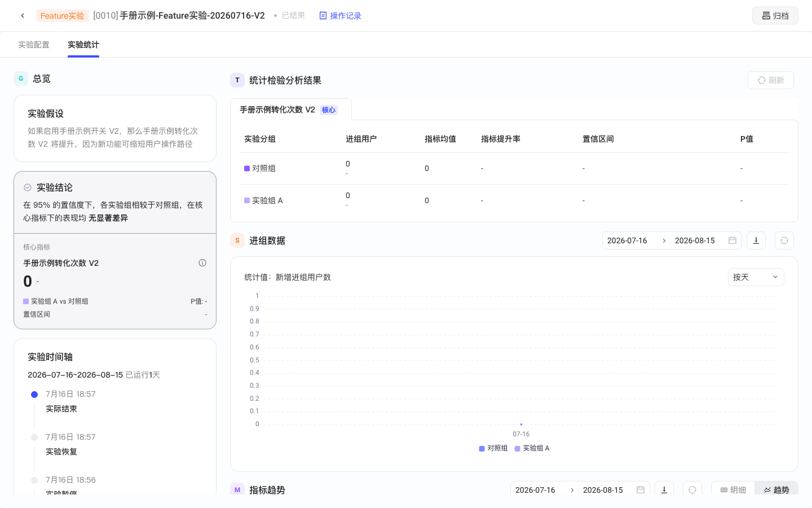Screen dimensions: 812x508
Task: Click the 指标提升率 column header
Action: tap(501, 139)
